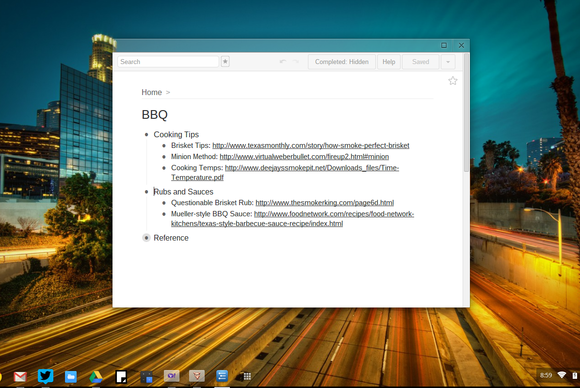
Task: Click the Rubs and Sauces text
Action: pos(183,192)
